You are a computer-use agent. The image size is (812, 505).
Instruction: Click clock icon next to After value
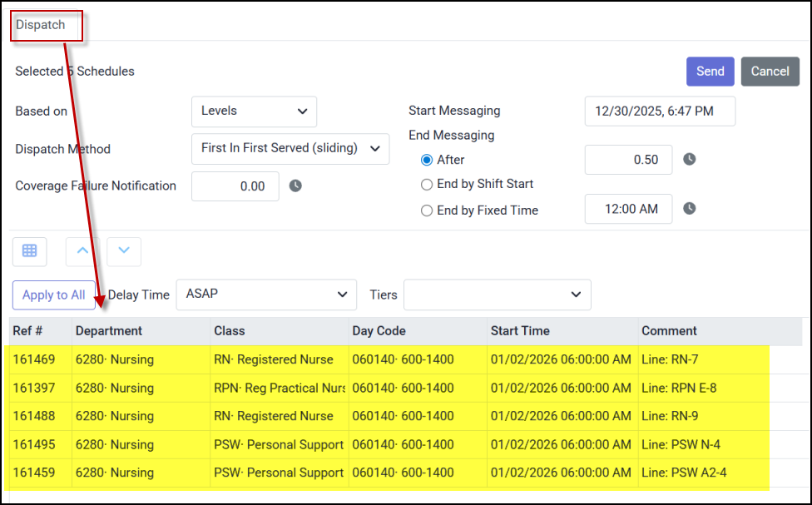(x=689, y=160)
